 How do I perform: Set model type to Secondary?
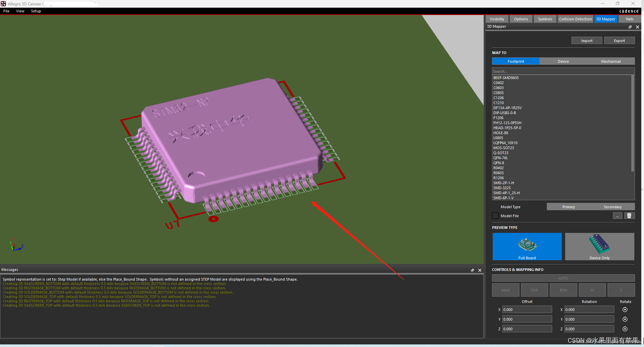(612, 207)
